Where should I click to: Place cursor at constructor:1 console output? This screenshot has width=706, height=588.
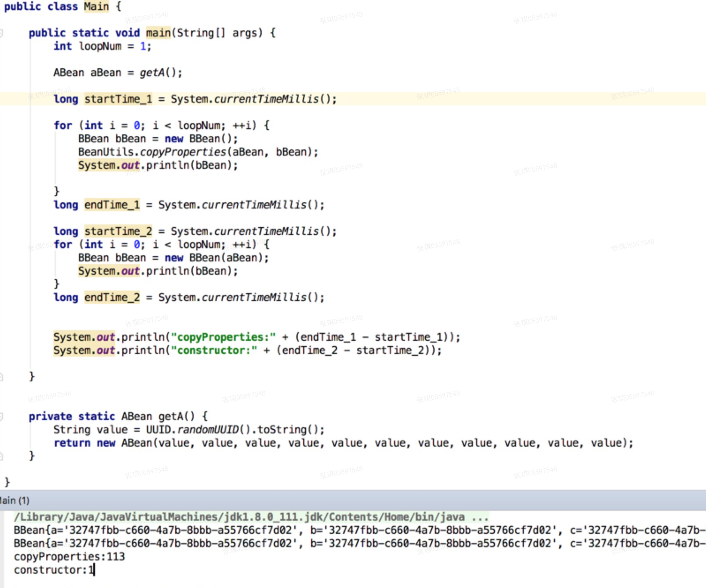pyautogui.click(x=54, y=570)
